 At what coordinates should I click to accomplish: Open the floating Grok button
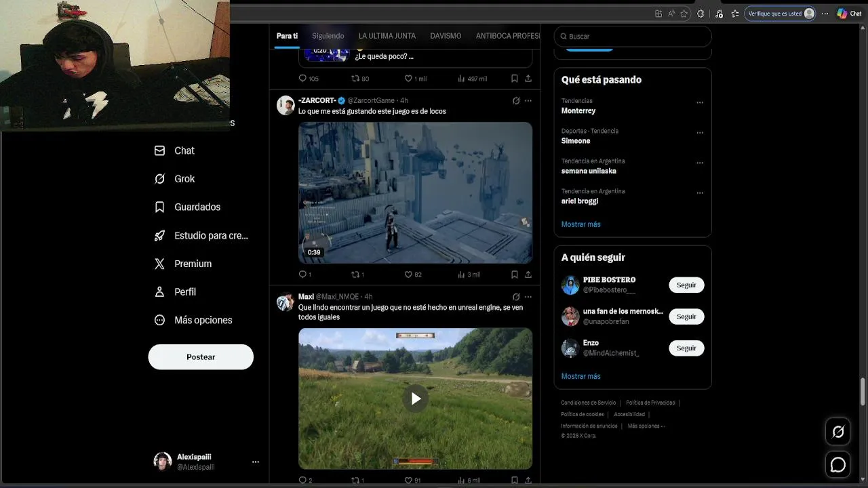pyautogui.click(x=838, y=432)
